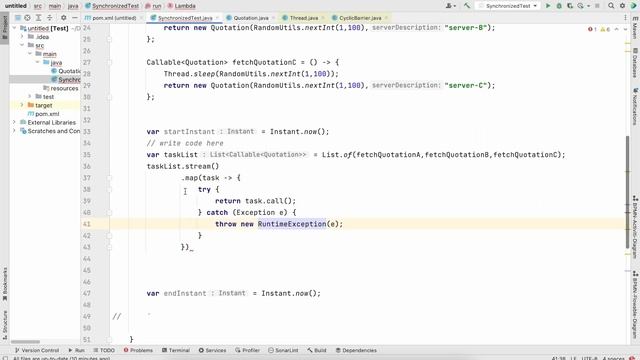The image size is (640, 360).
Task: Open TODO tool window
Action: 104,350
